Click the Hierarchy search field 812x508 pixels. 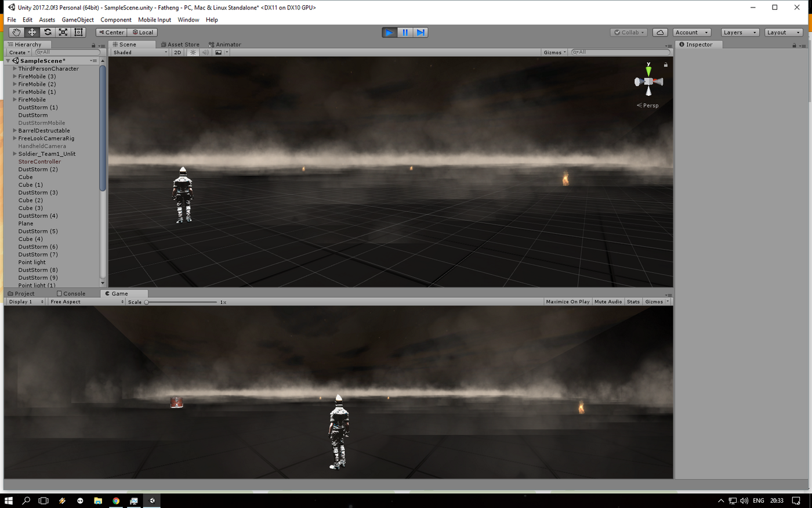tap(67, 52)
